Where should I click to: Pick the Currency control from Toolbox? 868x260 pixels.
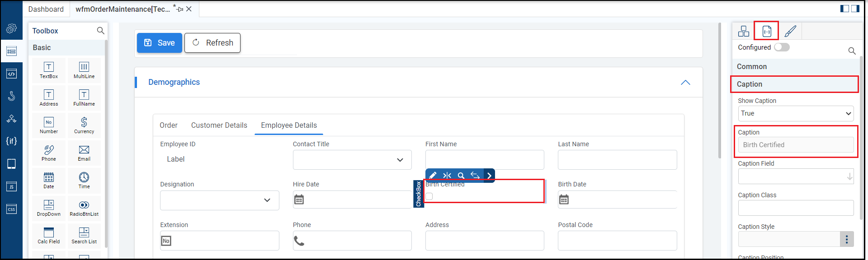pos(84,125)
